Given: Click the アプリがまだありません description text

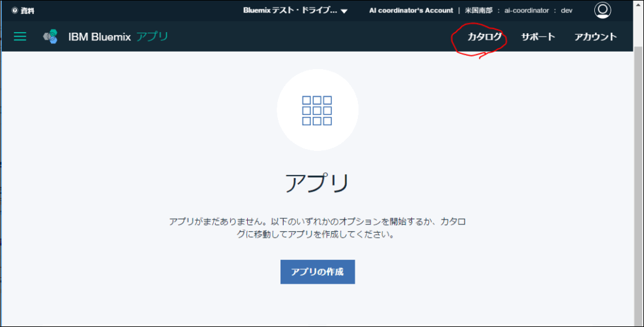Looking at the screenshot, I should coord(318,228).
